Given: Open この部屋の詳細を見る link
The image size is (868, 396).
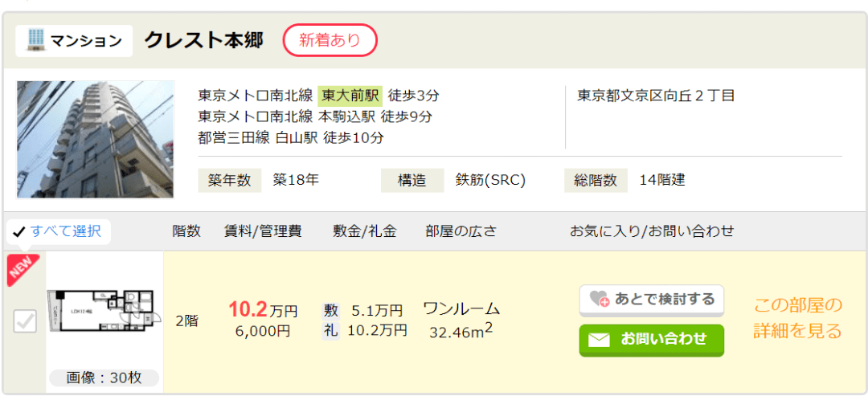Looking at the screenshot, I should pyautogui.click(x=798, y=318).
